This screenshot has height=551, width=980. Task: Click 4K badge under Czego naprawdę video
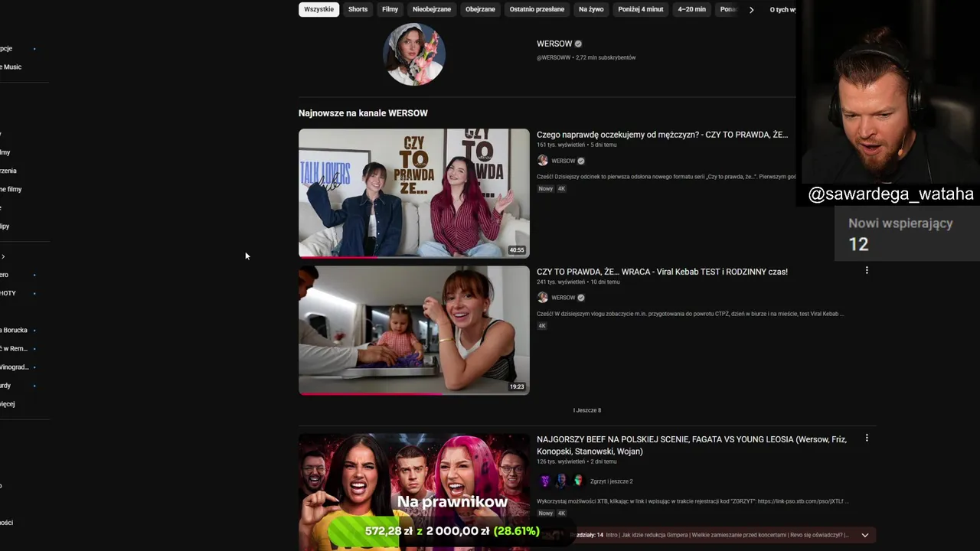coord(561,188)
